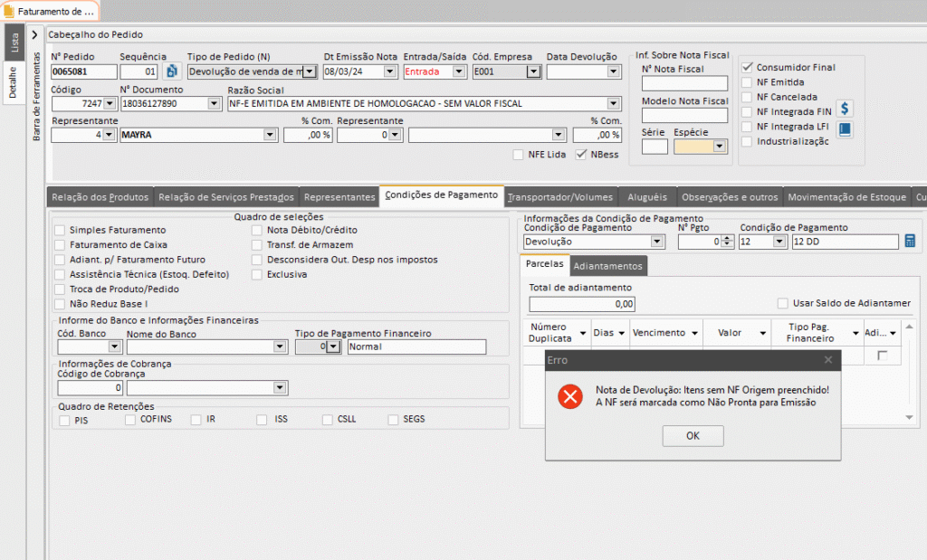
Task: Enable the COFINS retention checkbox
Action: click(130, 420)
